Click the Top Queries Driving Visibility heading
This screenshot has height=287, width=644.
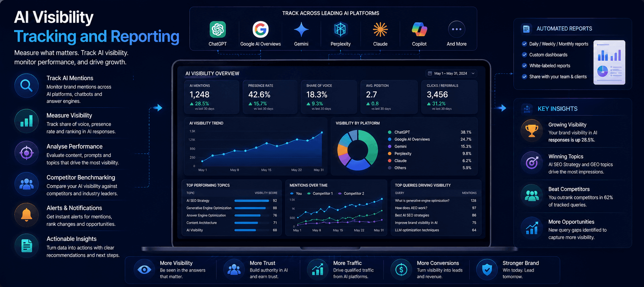423,186
